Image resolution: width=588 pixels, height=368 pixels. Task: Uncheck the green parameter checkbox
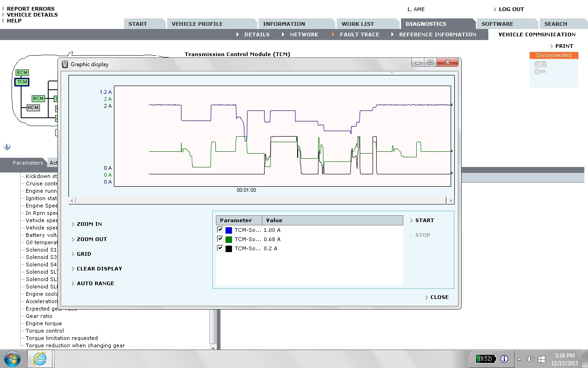point(220,239)
